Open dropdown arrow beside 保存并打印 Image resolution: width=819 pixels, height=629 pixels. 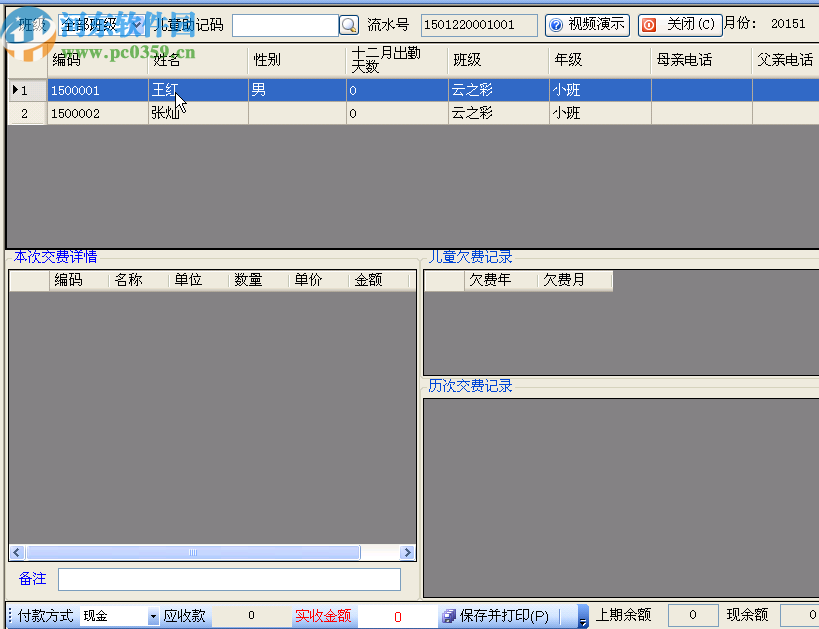tap(583, 616)
